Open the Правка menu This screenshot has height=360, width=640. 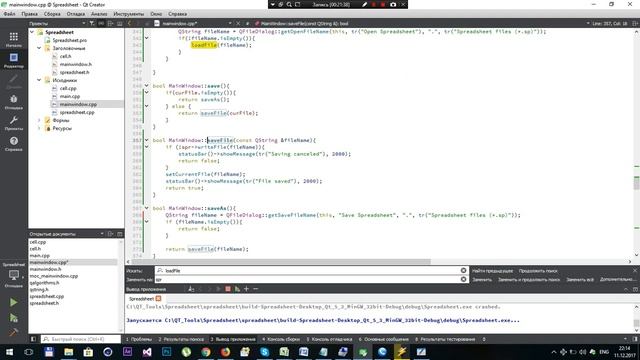[29, 14]
